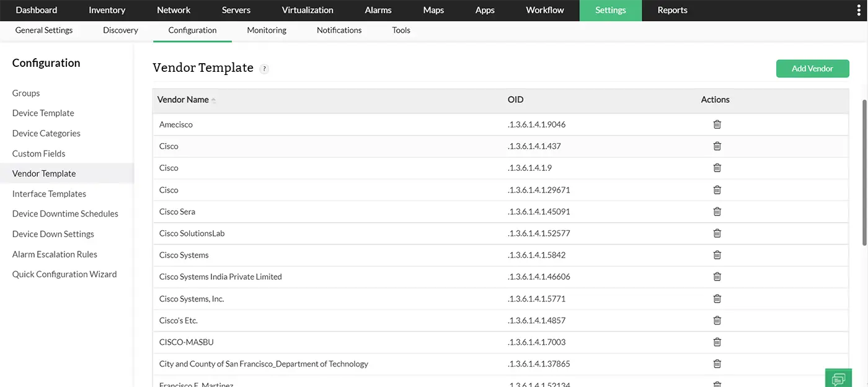The image size is (868, 387).
Task: Switch to the Monitoring tab
Action: click(x=266, y=30)
